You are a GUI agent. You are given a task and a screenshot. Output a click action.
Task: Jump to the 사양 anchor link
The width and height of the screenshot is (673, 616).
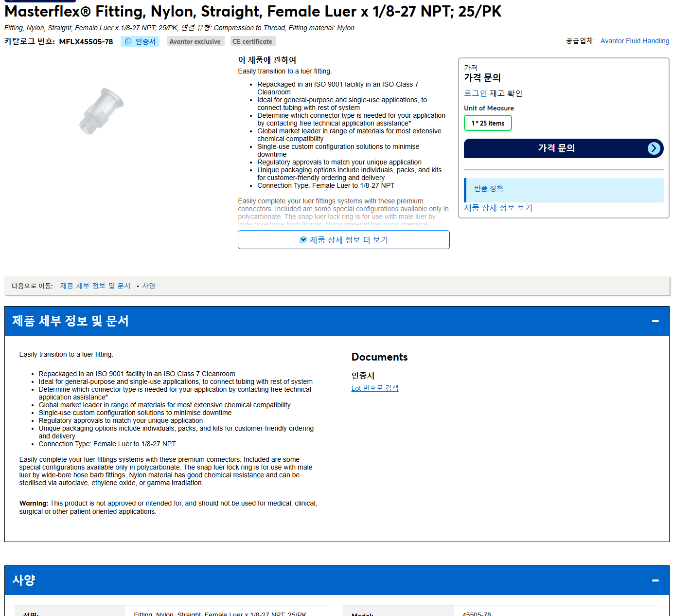[149, 286]
